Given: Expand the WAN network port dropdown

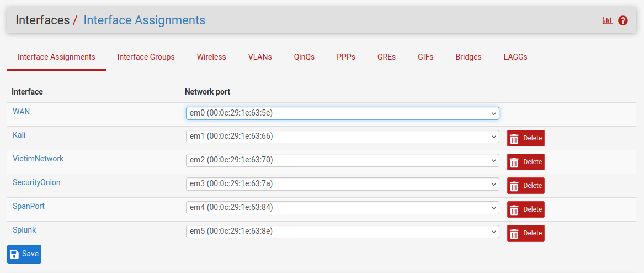Looking at the screenshot, I should pos(342,113).
